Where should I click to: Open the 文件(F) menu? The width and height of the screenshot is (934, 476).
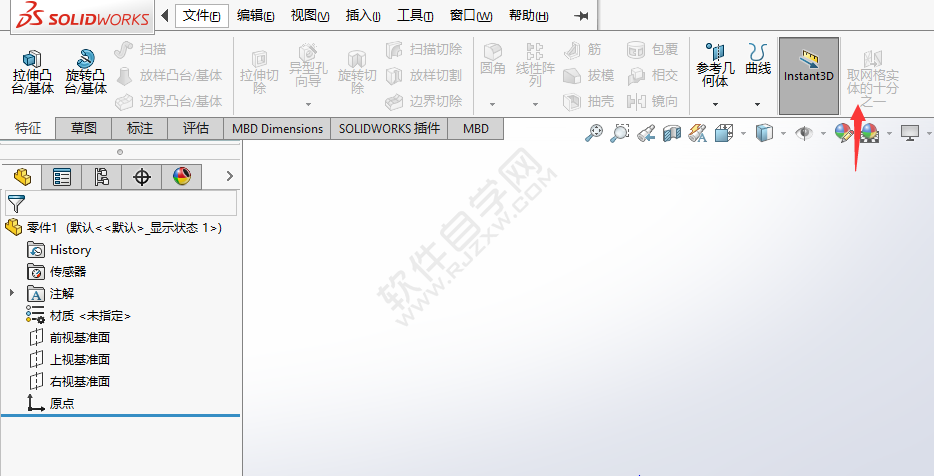(x=201, y=15)
